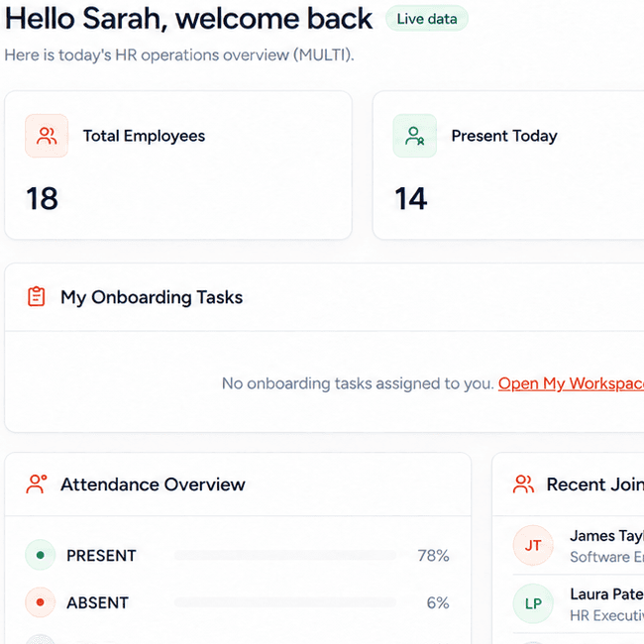Click the Attendance Overview person icon
This screenshot has width=644, height=644.
click(37, 484)
